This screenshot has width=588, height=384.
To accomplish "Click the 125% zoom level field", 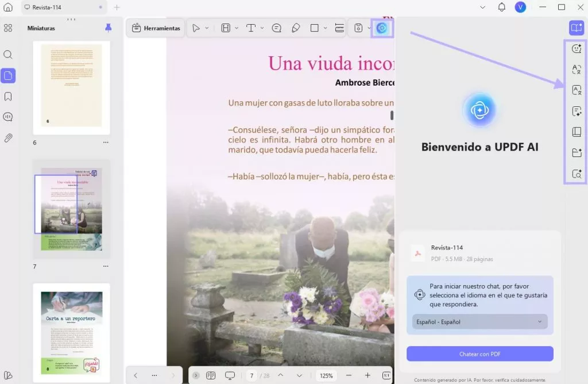I will pyautogui.click(x=326, y=375).
